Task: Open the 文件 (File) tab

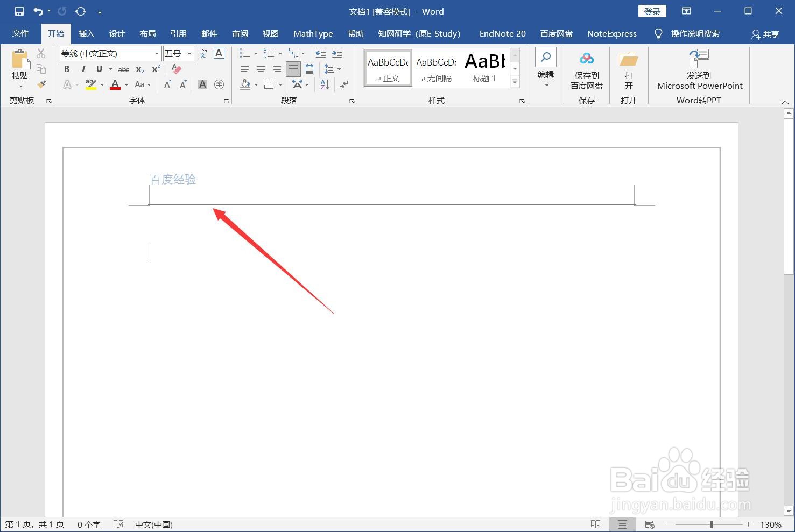Action: [x=20, y=33]
